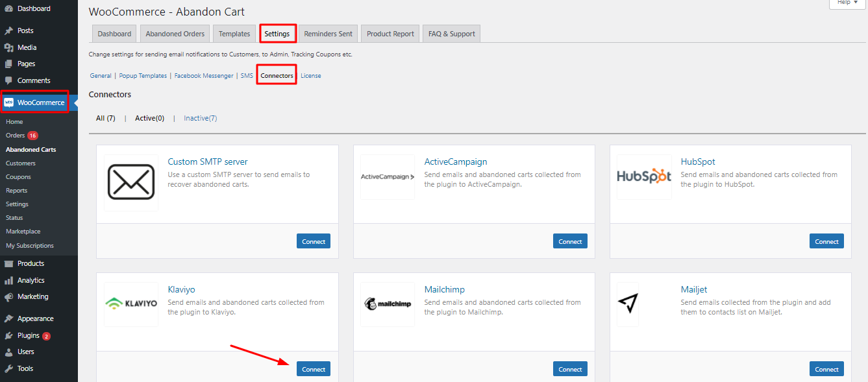Open the General settings sub-link
The height and width of the screenshot is (382, 868).
click(x=101, y=76)
